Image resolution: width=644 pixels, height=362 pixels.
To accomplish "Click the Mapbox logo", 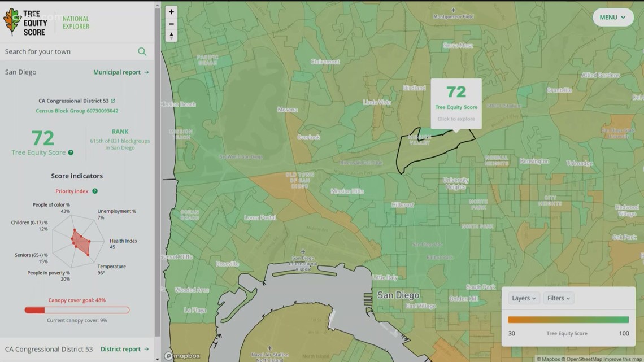I will [182, 356].
